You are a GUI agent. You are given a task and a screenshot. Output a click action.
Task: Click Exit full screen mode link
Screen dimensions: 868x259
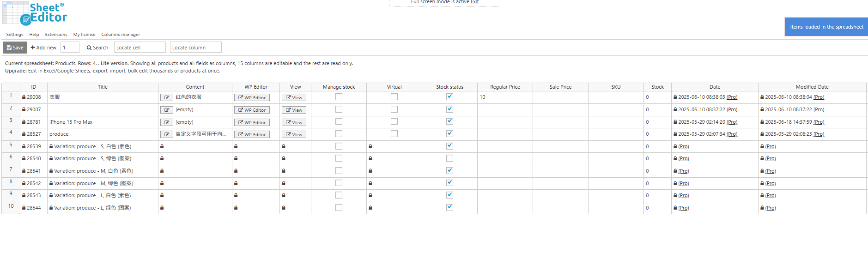click(x=474, y=2)
